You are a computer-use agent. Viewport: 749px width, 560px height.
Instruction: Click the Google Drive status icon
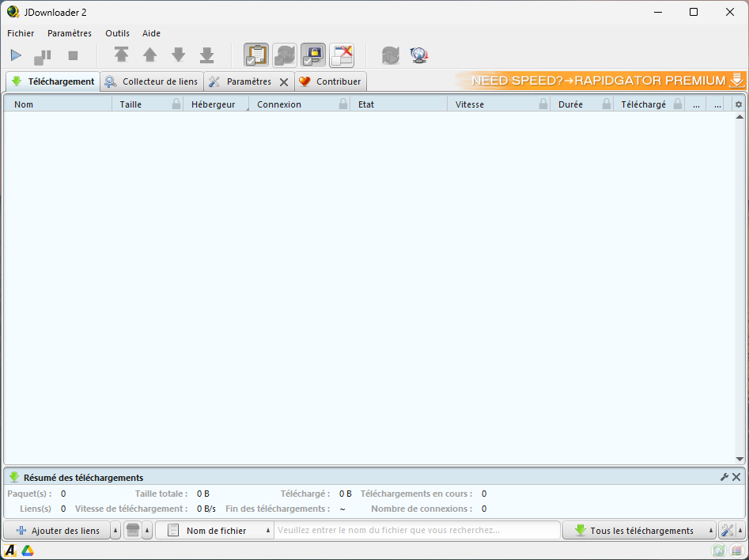[28, 551]
